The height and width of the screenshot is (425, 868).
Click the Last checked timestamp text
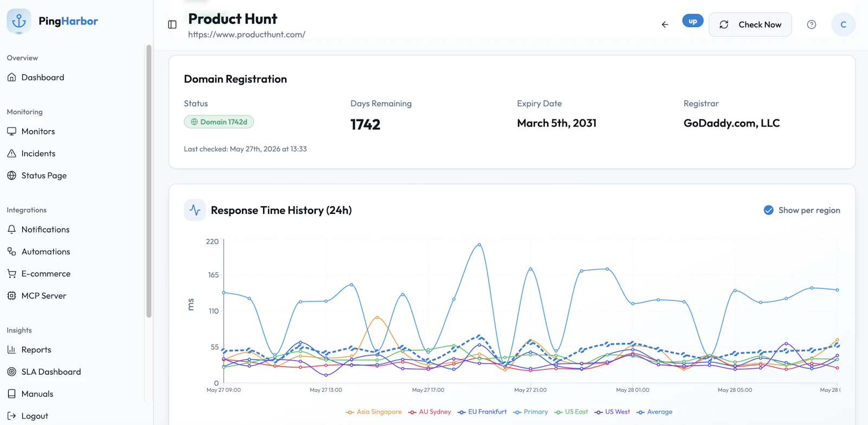click(245, 149)
